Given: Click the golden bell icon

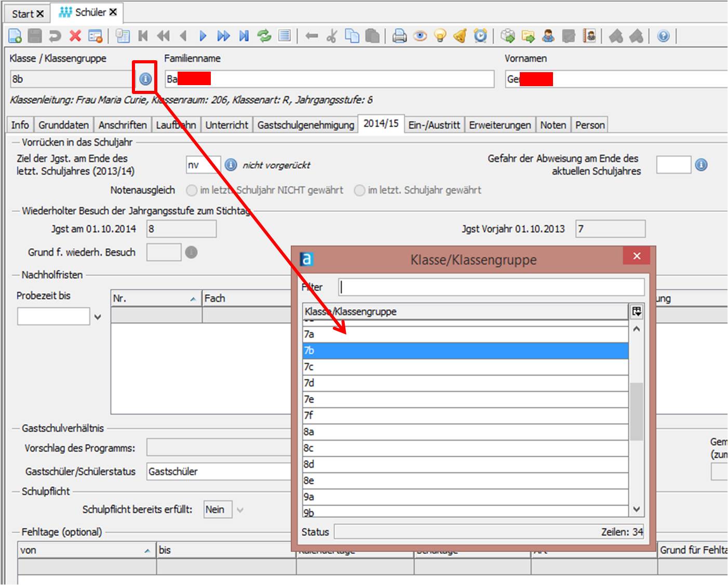Looking at the screenshot, I should click(x=460, y=36).
